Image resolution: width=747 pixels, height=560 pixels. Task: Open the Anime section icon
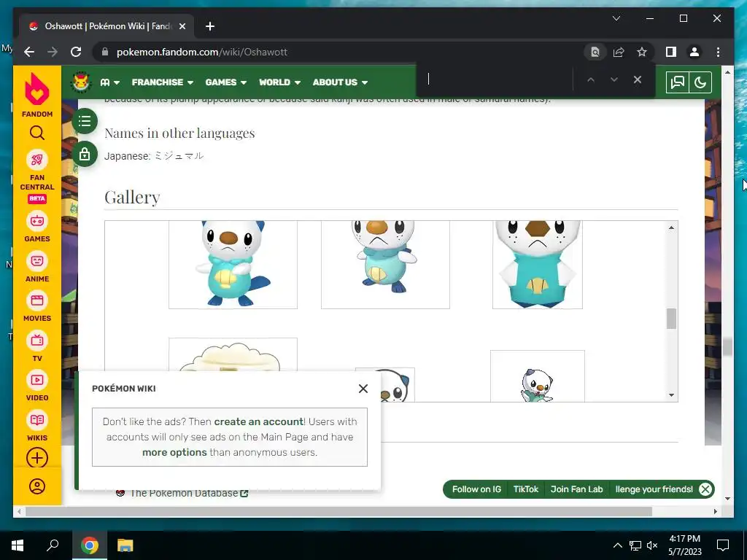[37, 261]
